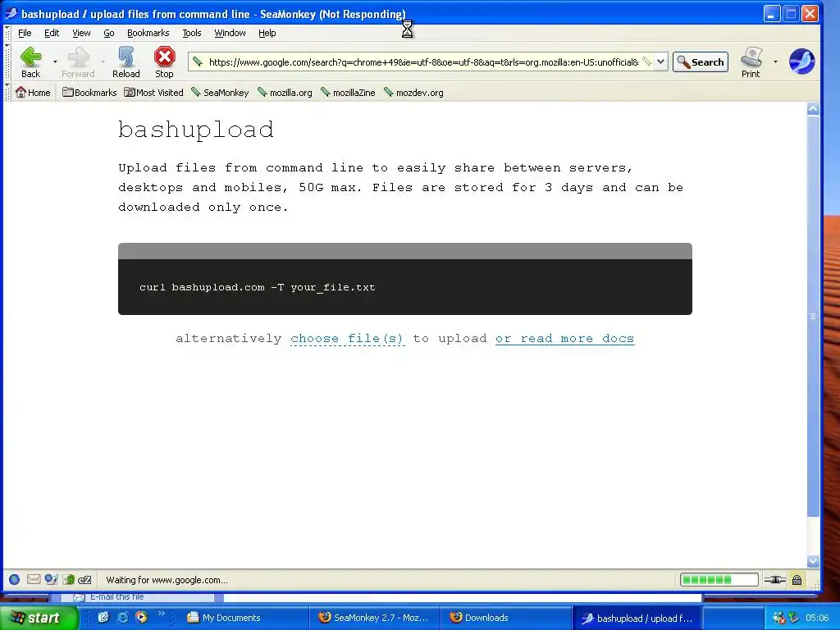The height and width of the screenshot is (630, 840).
Task: Click 'Waiting for www.google.com...' status text
Action: (x=167, y=580)
